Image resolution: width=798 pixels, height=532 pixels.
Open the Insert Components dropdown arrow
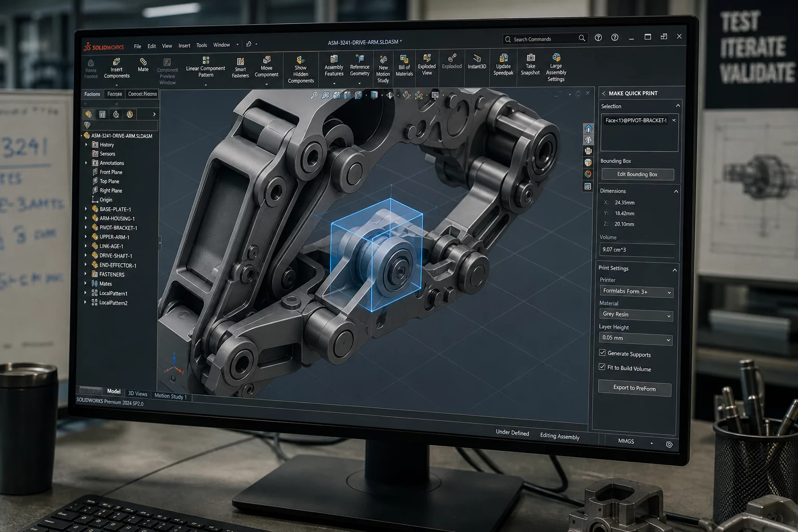click(116, 85)
